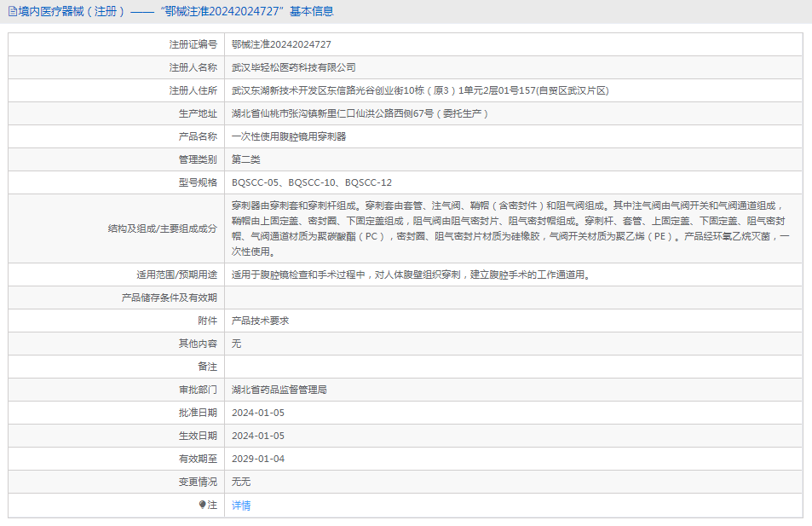Click management category value 第二类
812x526 pixels.
coord(246,159)
